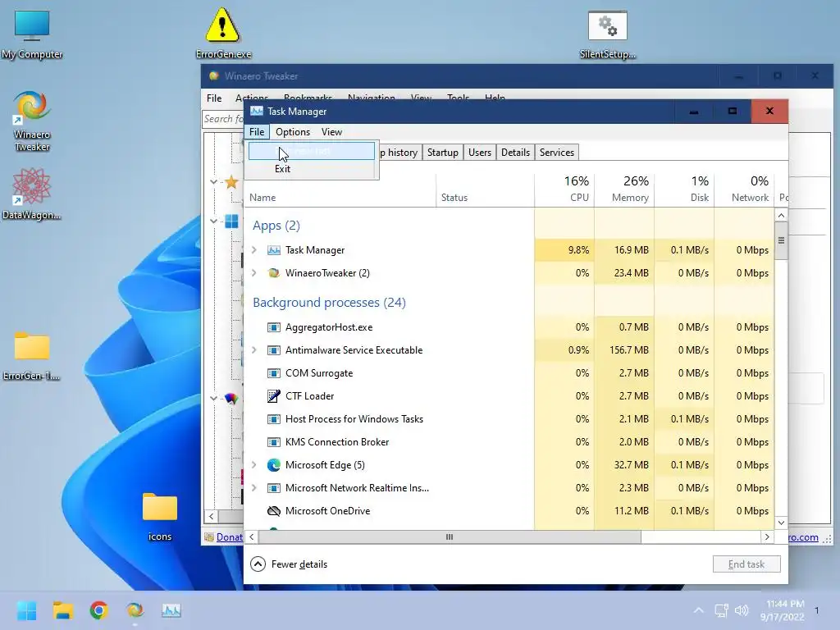Click the COM Surrogate process icon
This screenshot has width=840, height=630.
tap(274, 373)
